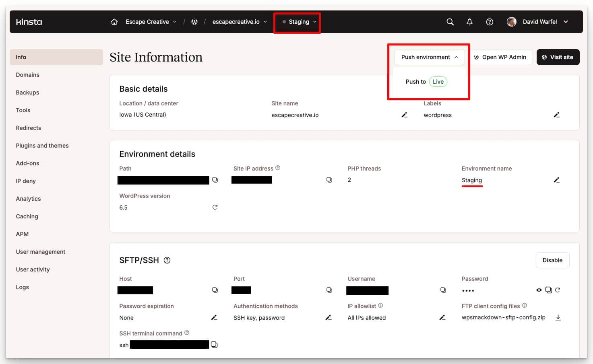Edit the IP allowlist
Screen dimensions: 593x364
[x=442, y=318]
